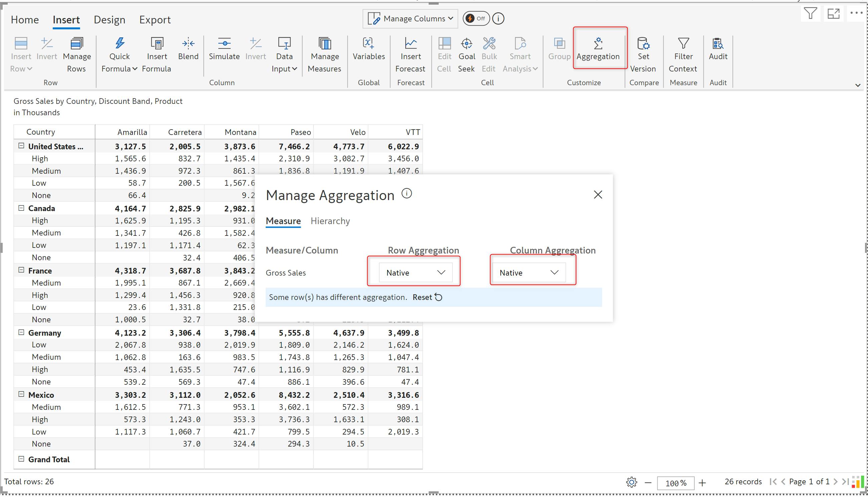The height and width of the screenshot is (499, 868).
Task: Switch to the Hierarchy tab
Action: coord(330,221)
